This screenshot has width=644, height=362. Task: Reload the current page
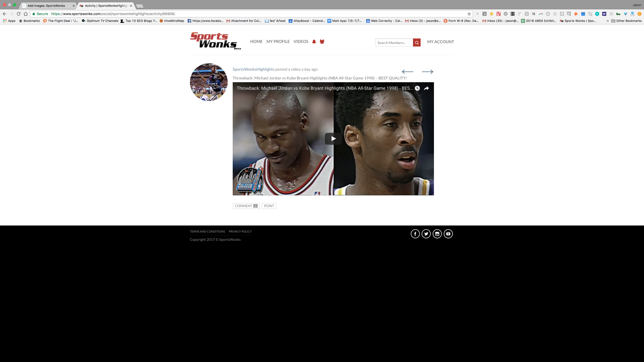[19, 14]
